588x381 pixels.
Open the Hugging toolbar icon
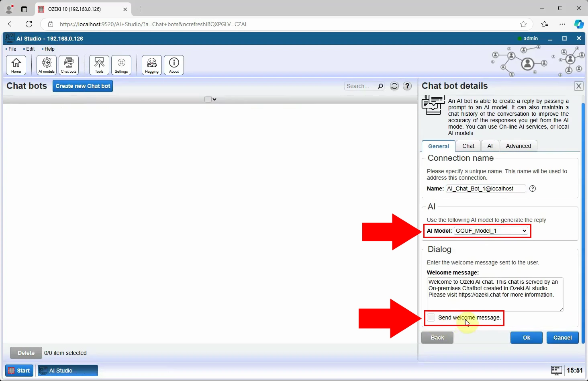click(x=152, y=65)
